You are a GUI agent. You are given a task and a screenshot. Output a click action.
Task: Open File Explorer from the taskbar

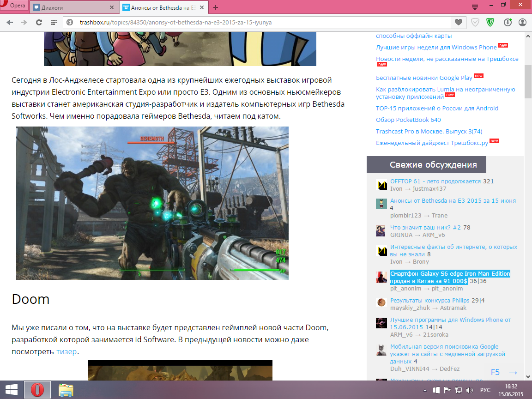coord(66,390)
